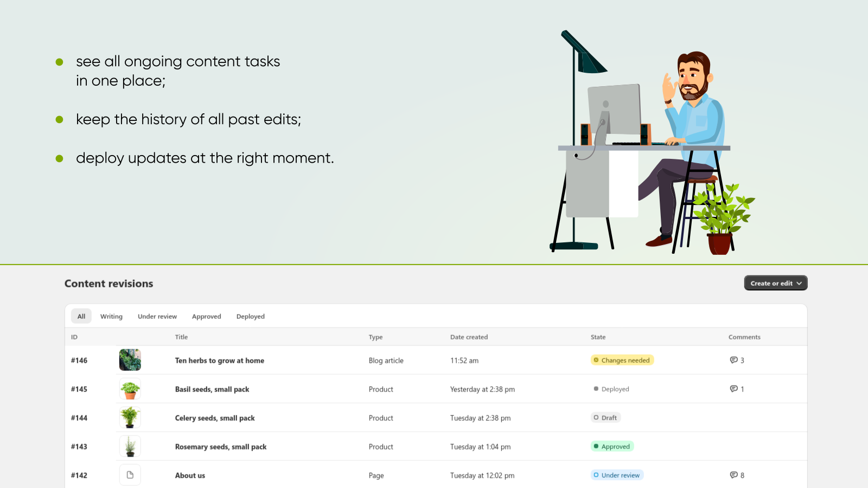Open the Create or edit dropdown
Viewport: 868px width, 488px height.
776,282
